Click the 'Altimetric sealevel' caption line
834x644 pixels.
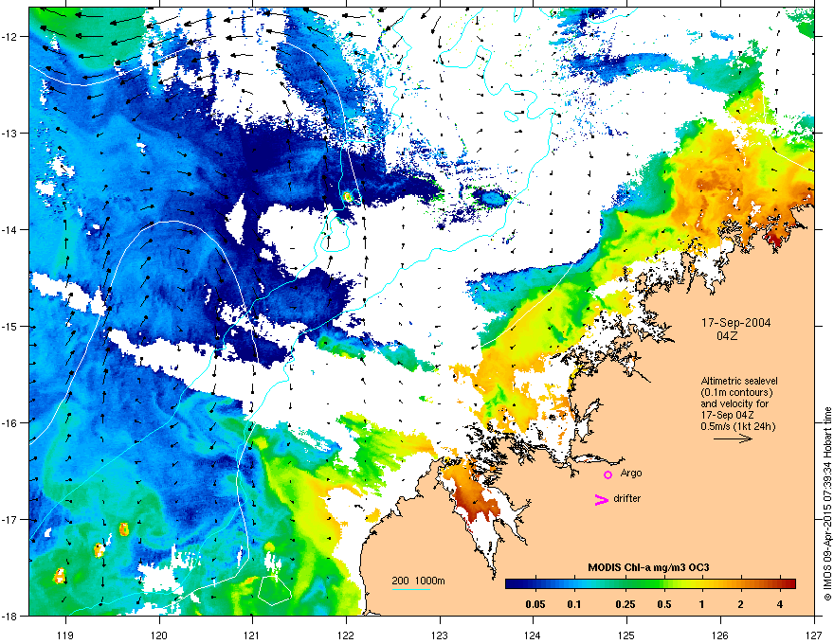(x=739, y=381)
